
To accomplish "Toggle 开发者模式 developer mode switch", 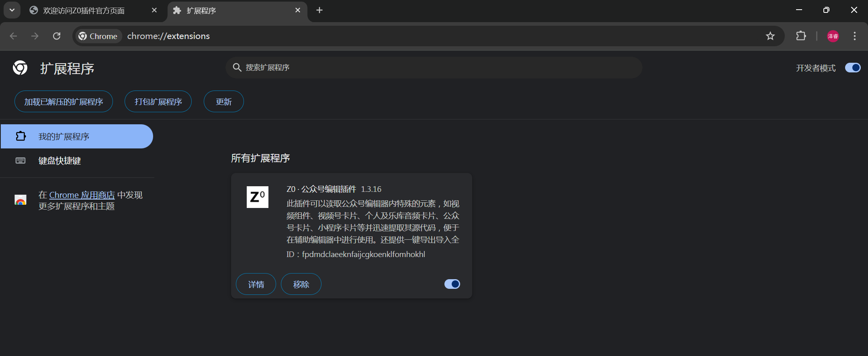I will 853,68.
